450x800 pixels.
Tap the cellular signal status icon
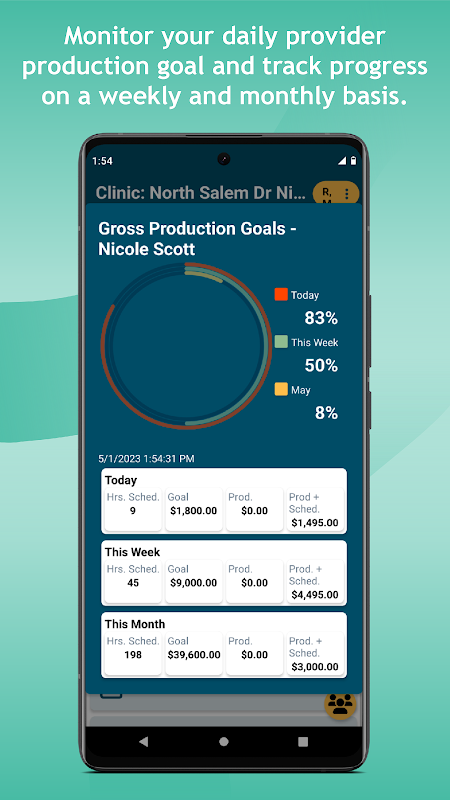pyautogui.click(x=342, y=161)
